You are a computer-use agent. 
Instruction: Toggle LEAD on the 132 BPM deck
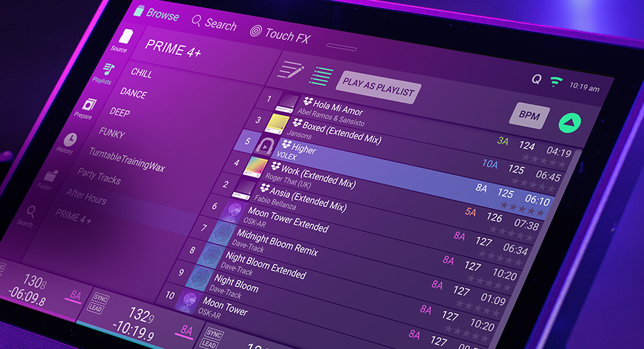[x=95, y=308]
